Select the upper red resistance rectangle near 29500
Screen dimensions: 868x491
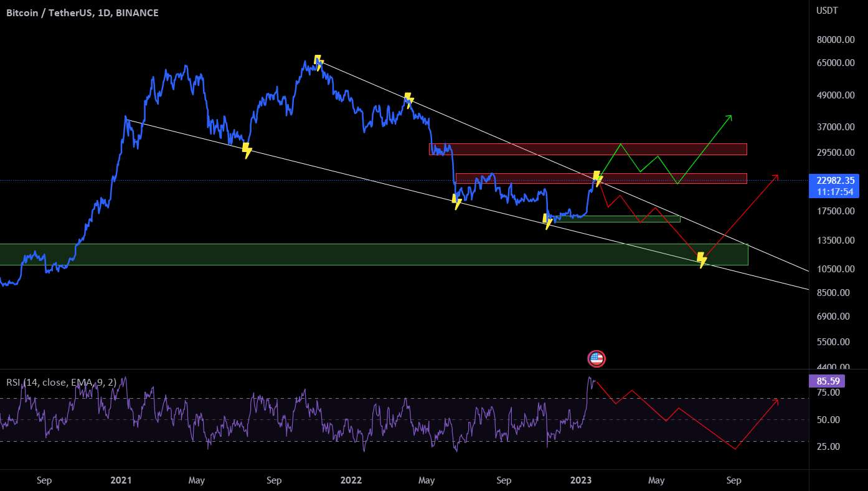coord(588,149)
